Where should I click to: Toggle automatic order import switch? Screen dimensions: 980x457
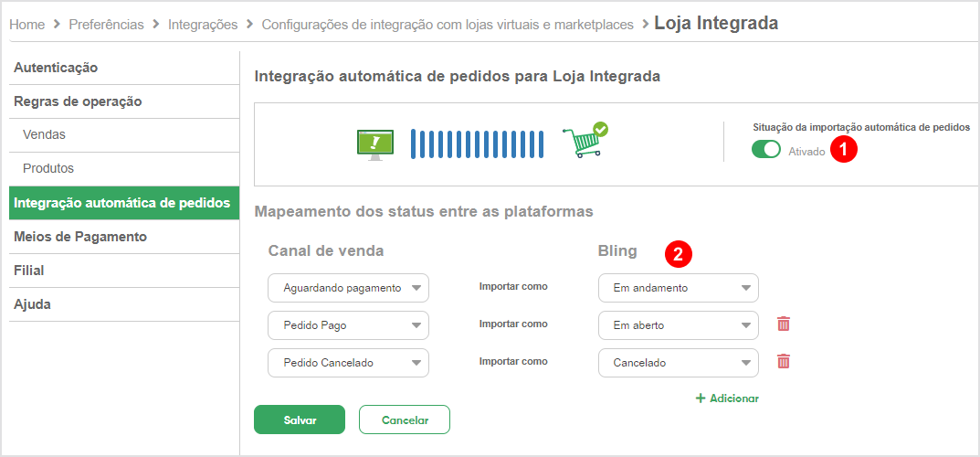click(x=766, y=150)
